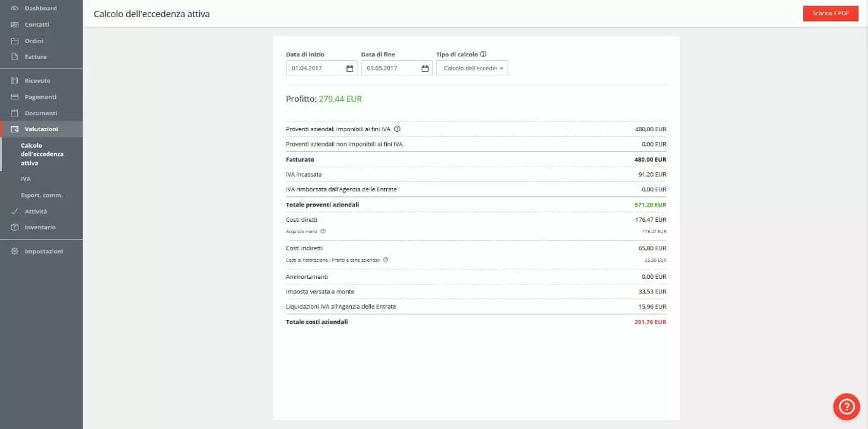Click the Data di inizio date field
Image resolution: width=868 pixels, height=429 pixels.
point(317,68)
